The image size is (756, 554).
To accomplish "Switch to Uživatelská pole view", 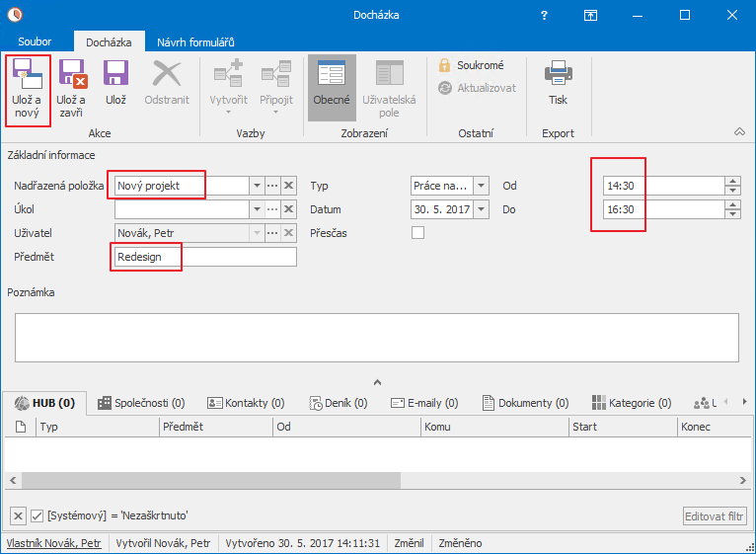I will pyautogui.click(x=389, y=89).
